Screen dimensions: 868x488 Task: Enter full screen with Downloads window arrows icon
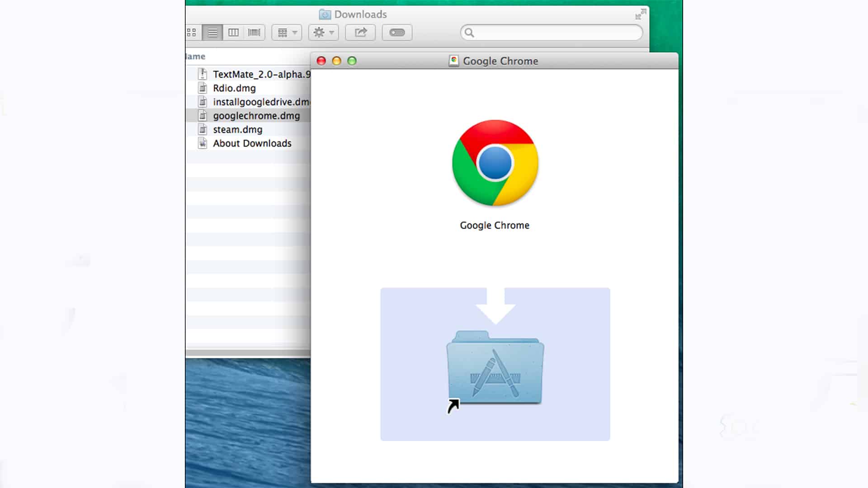(x=641, y=15)
